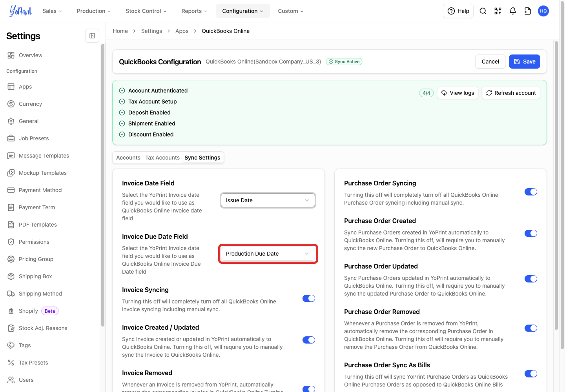Click the Shipping Method truck icon

click(x=11, y=294)
